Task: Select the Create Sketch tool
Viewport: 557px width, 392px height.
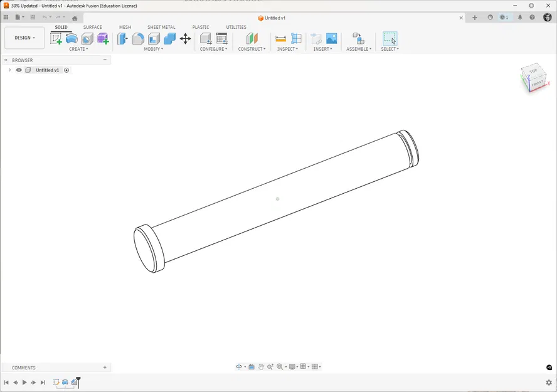Action: coord(56,38)
